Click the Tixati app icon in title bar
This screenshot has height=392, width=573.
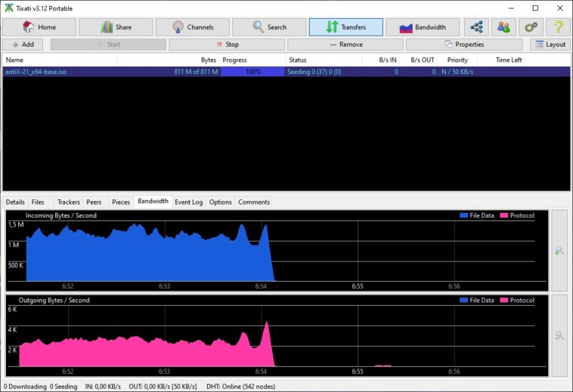tap(9, 8)
